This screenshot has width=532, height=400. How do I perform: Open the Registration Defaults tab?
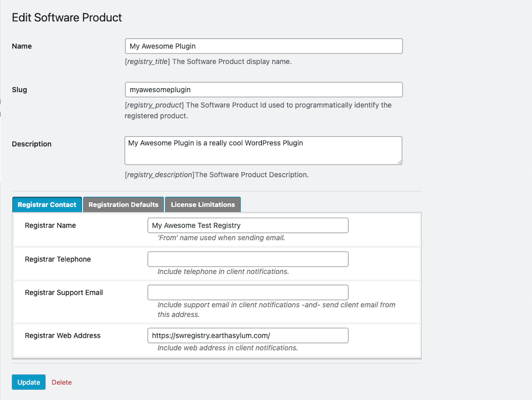[x=124, y=205]
